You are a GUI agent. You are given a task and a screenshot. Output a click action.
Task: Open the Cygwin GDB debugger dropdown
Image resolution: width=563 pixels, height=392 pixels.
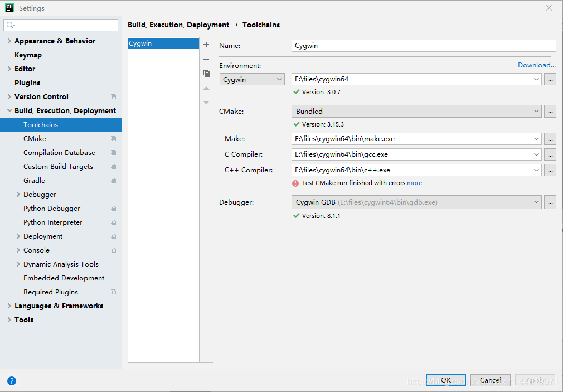click(416, 202)
